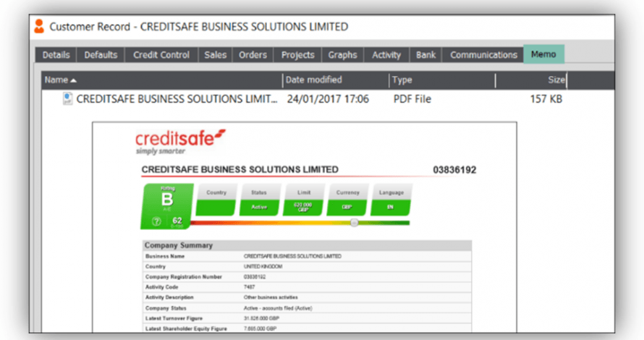This screenshot has height=340, width=644.
Task: Click the PDF file icon in list
Action: [x=67, y=98]
